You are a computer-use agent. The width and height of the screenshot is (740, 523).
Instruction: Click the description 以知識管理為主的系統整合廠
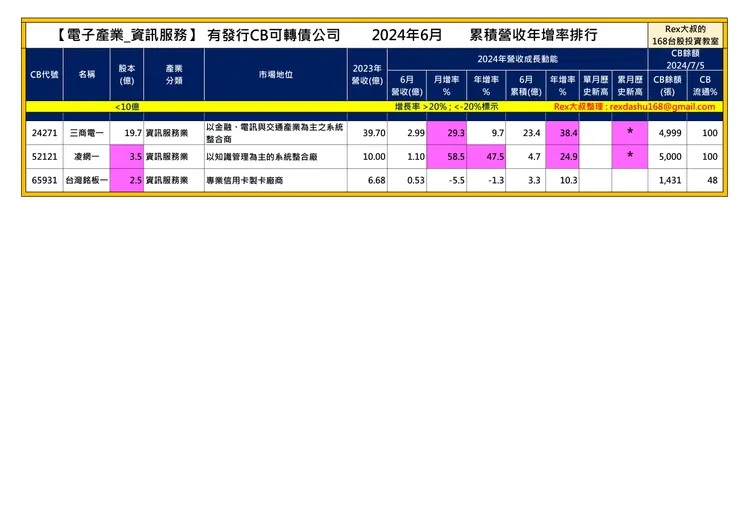pyautogui.click(x=261, y=157)
